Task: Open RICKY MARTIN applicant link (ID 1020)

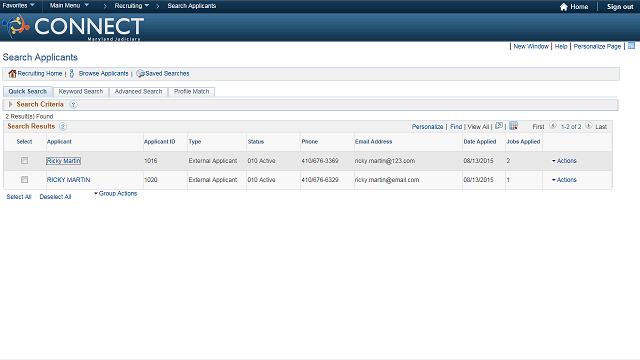Action: click(69, 180)
